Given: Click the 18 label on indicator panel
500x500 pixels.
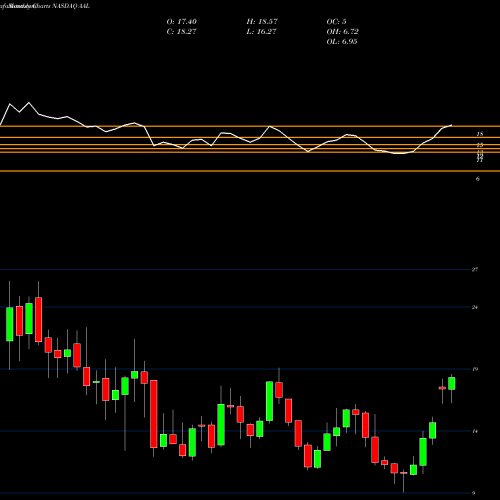Looking at the screenshot, I should [x=480, y=134].
